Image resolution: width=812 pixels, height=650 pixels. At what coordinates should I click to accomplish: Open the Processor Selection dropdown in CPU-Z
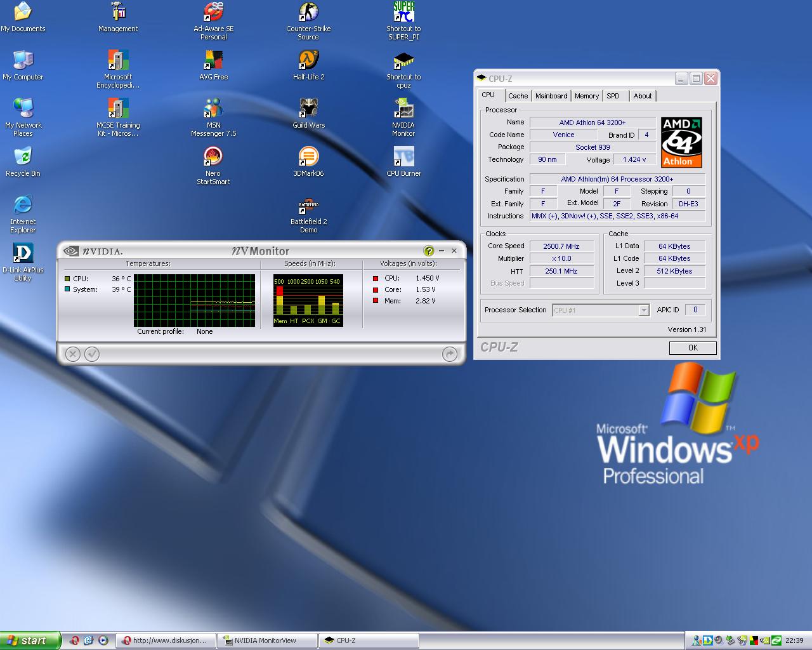coord(644,310)
